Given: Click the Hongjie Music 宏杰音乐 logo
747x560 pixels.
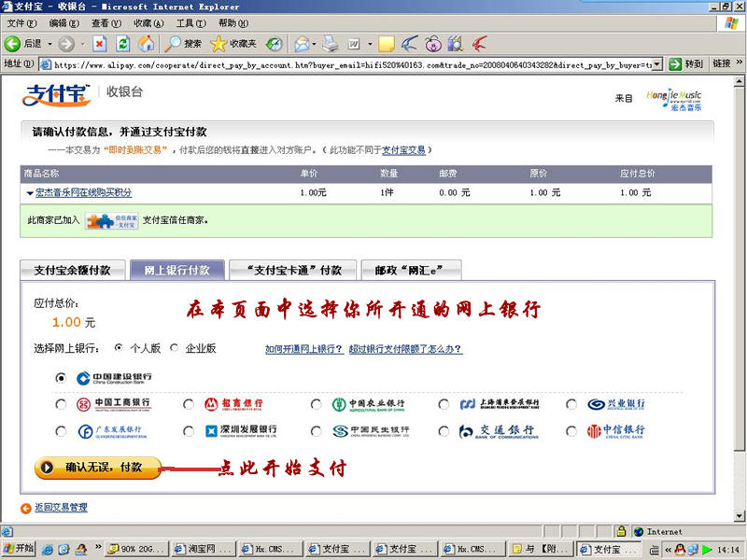Looking at the screenshot, I should pos(674,100).
